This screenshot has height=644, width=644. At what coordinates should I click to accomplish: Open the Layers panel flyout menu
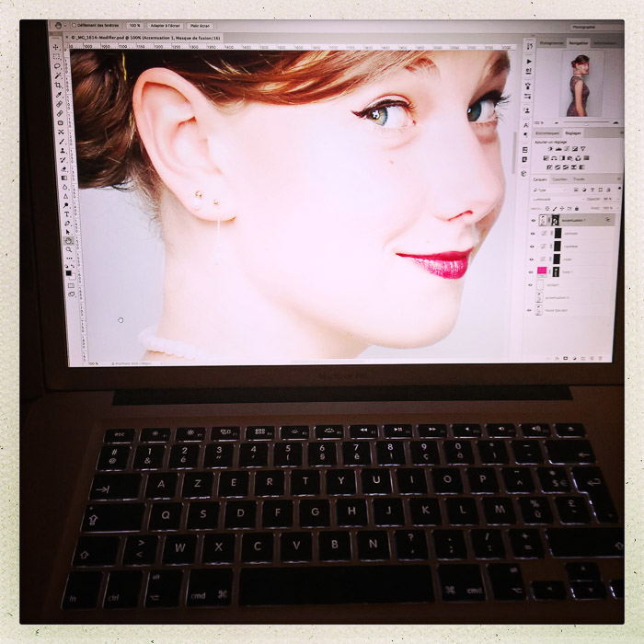[x=619, y=179]
